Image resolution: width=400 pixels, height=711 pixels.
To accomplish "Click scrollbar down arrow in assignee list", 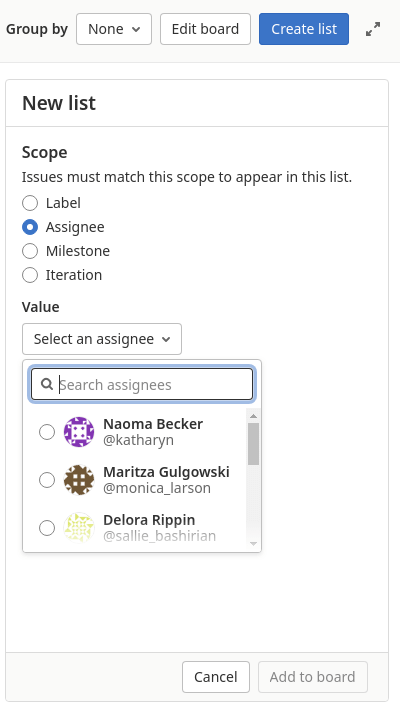I will coord(254,543).
